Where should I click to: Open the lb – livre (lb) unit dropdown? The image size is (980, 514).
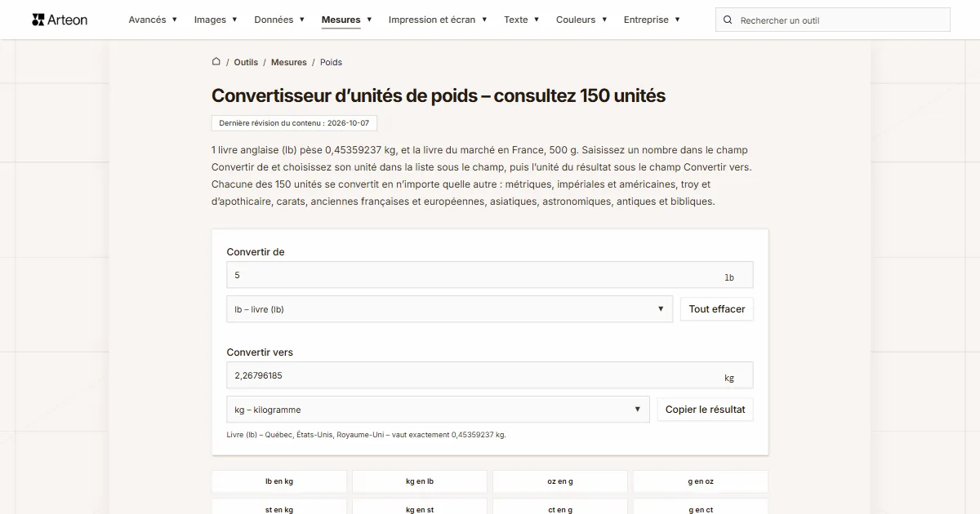coord(449,309)
